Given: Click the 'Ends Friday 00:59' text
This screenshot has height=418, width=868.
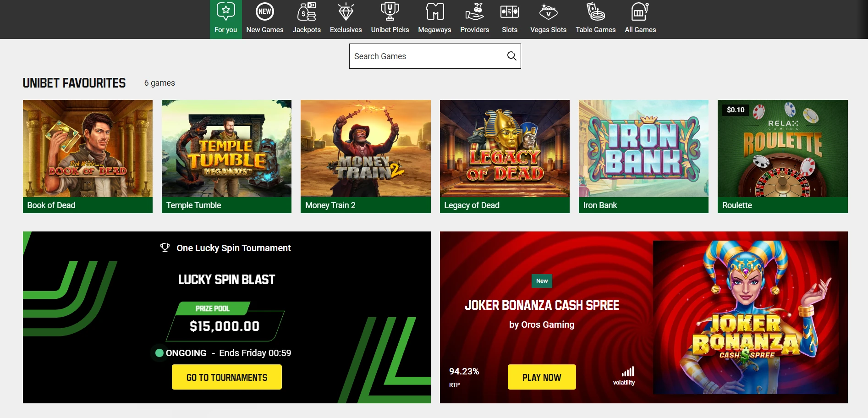Looking at the screenshot, I should pyautogui.click(x=255, y=353).
